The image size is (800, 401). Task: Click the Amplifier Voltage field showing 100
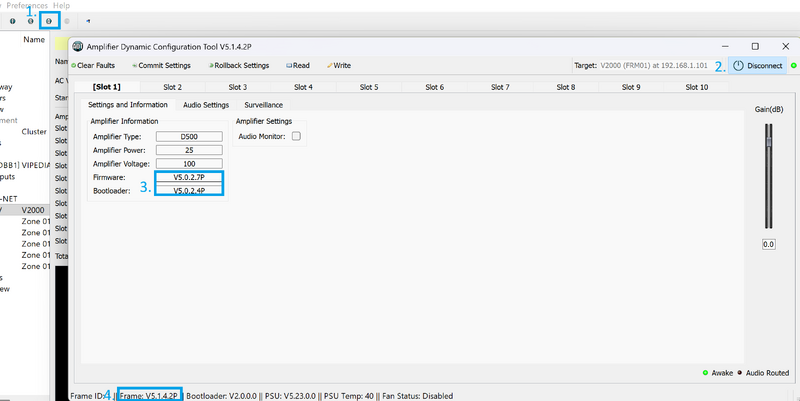[x=189, y=164]
